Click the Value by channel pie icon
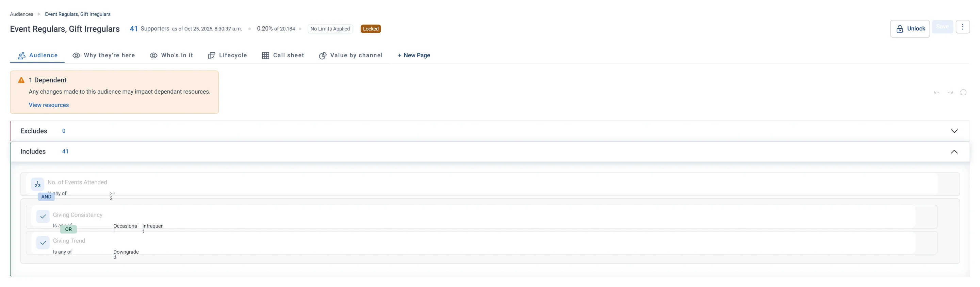Screen dimensions: 980x287 pyautogui.click(x=323, y=55)
